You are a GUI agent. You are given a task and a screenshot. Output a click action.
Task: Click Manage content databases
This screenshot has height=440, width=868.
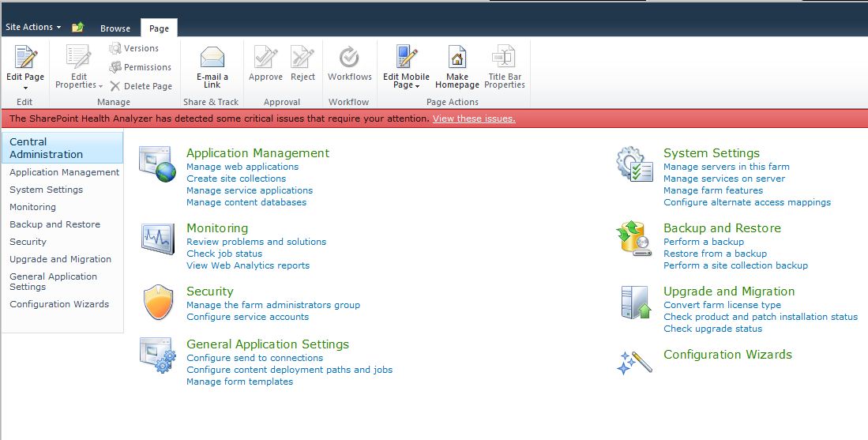click(246, 202)
